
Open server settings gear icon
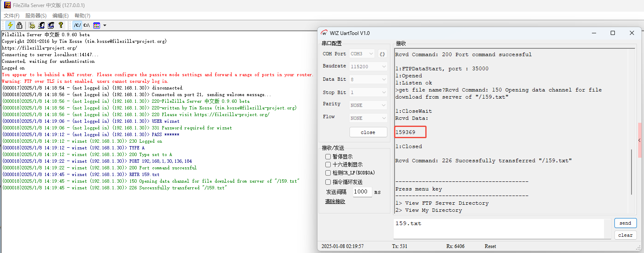pyautogui.click(x=32, y=25)
